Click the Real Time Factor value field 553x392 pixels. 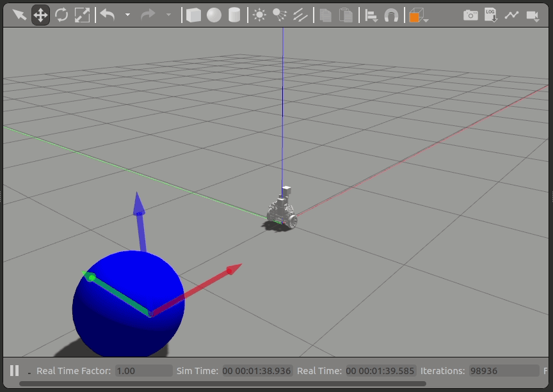coord(144,371)
